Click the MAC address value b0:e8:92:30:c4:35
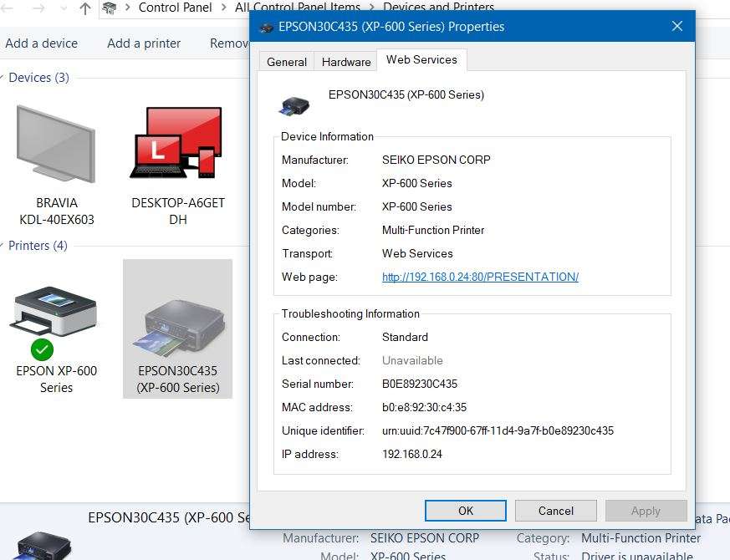This screenshot has width=730, height=560. [424, 407]
